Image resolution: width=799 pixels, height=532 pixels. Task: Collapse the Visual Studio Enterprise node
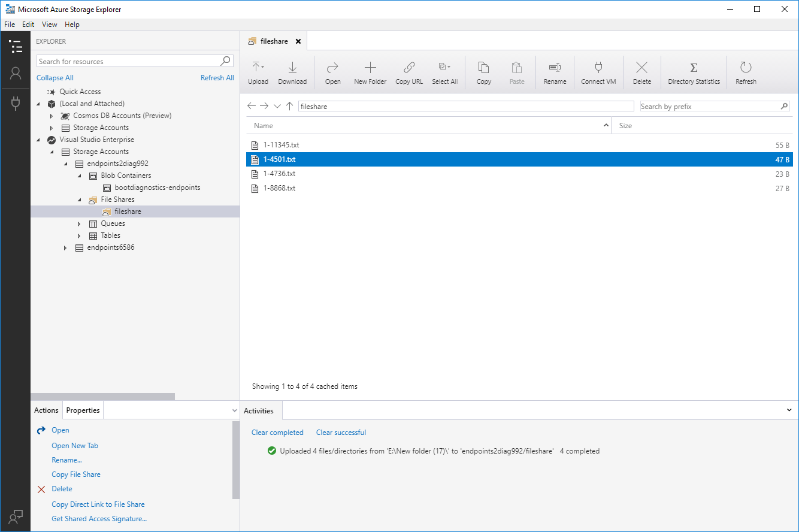[x=39, y=140]
